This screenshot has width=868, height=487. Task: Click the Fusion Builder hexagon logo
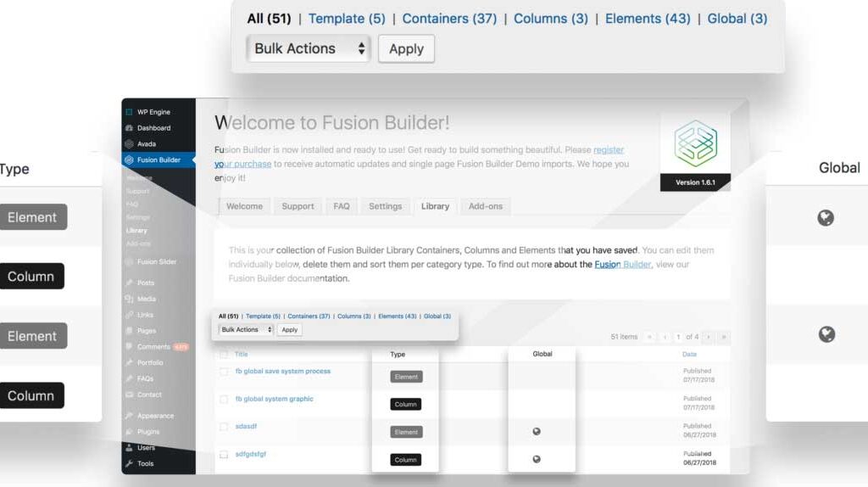point(695,143)
